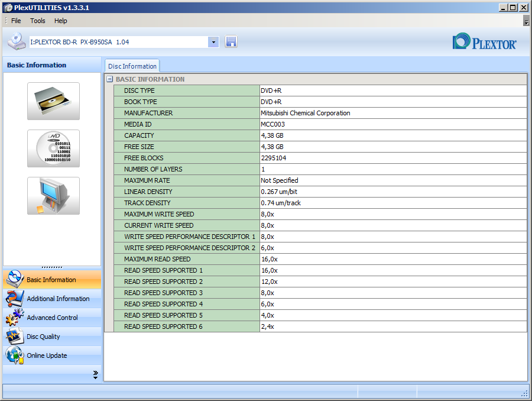Click the save floppy disk icon
This screenshot has height=401, width=532.
231,42
